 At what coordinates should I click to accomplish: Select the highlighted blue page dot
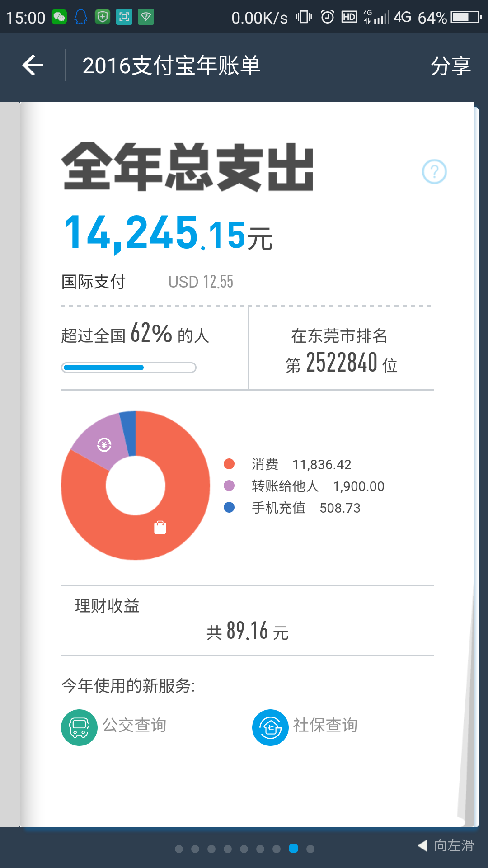click(293, 849)
